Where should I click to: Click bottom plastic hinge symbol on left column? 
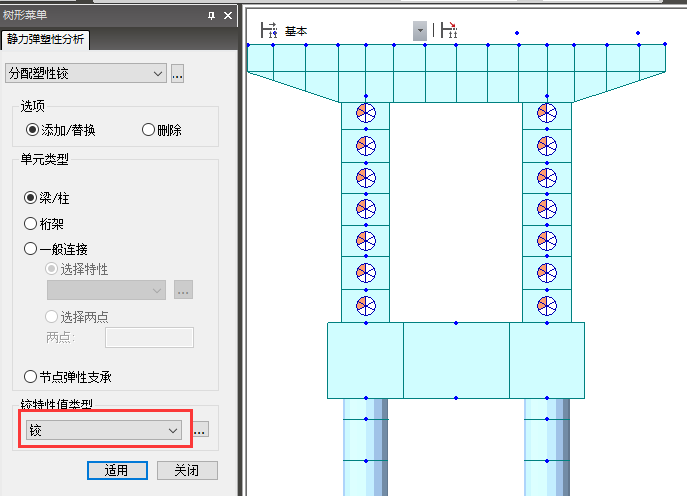click(x=366, y=305)
